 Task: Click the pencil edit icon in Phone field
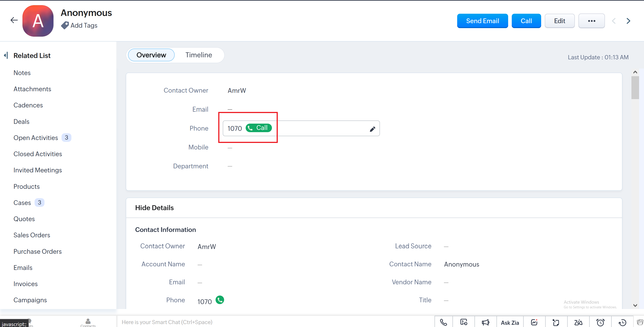coord(372,129)
